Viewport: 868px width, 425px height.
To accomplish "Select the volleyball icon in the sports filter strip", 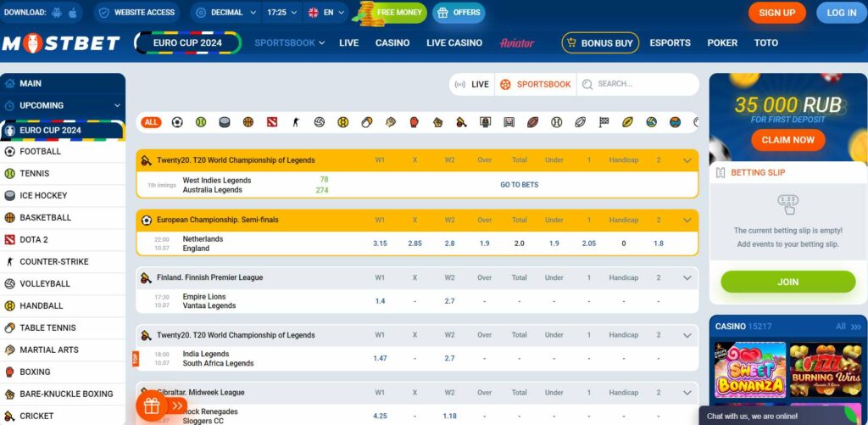I will [320, 122].
